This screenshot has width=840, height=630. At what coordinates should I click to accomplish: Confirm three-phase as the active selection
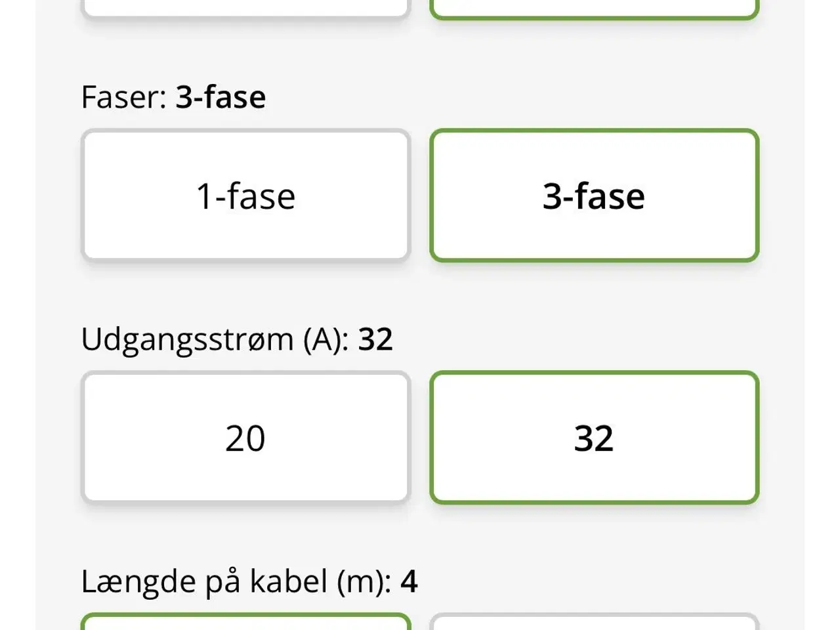[x=594, y=195]
